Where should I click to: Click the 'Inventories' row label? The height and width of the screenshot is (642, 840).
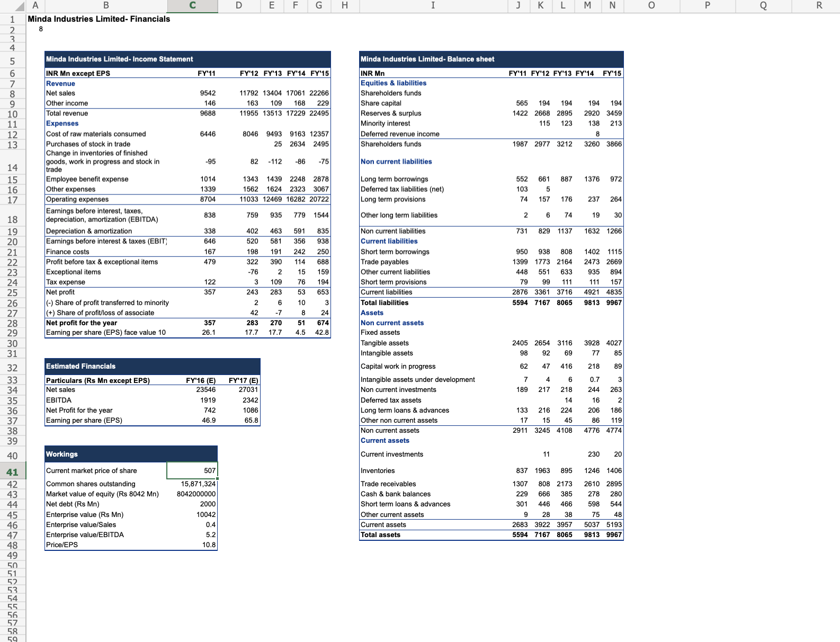click(378, 470)
